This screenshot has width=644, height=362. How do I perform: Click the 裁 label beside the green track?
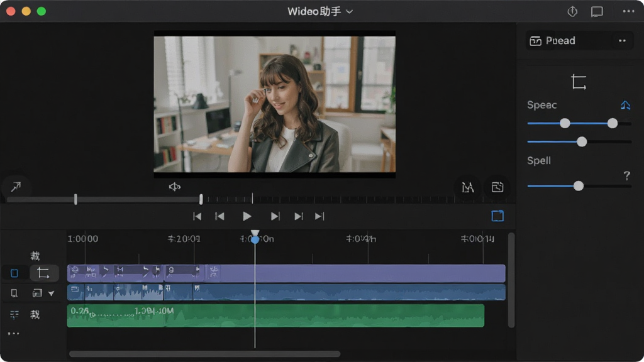click(35, 315)
